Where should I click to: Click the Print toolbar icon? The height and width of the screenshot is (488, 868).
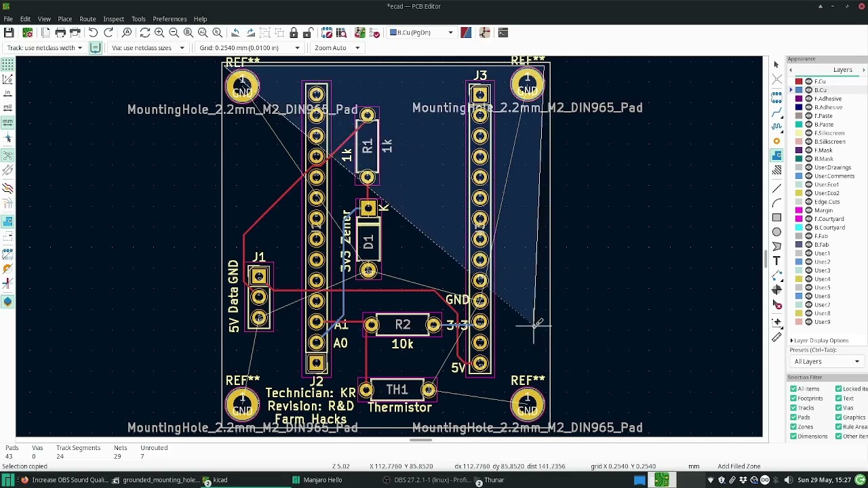(60, 33)
